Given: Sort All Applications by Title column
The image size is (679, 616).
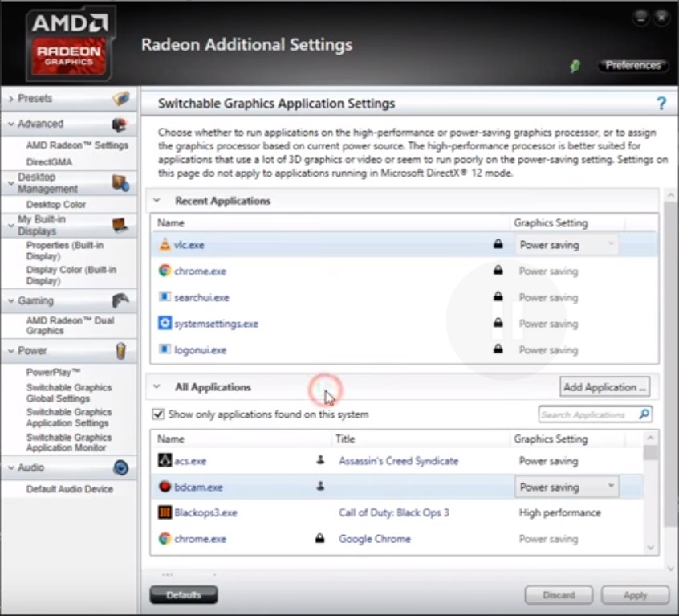Looking at the screenshot, I should click(345, 439).
